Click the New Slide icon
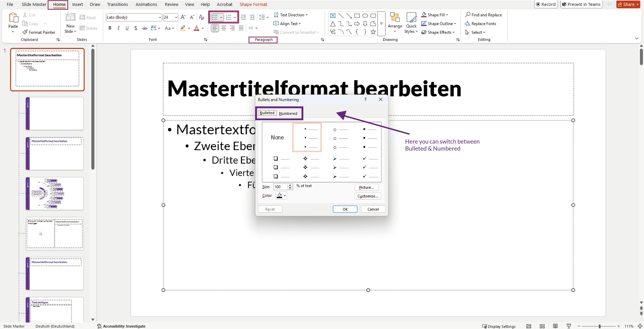The width and height of the screenshot is (644, 329). 70,17
